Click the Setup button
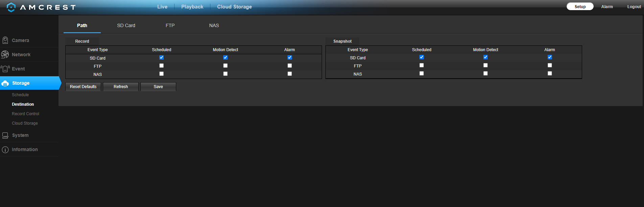 coord(580,6)
